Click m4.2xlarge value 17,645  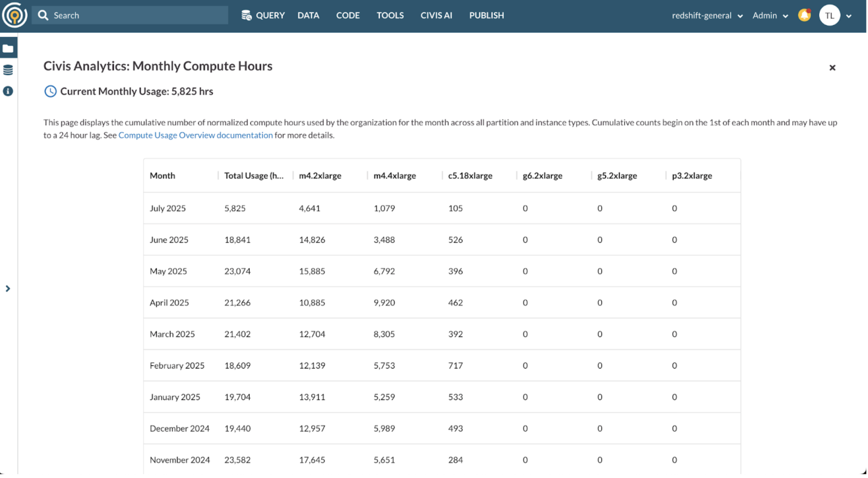click(312, 460)
